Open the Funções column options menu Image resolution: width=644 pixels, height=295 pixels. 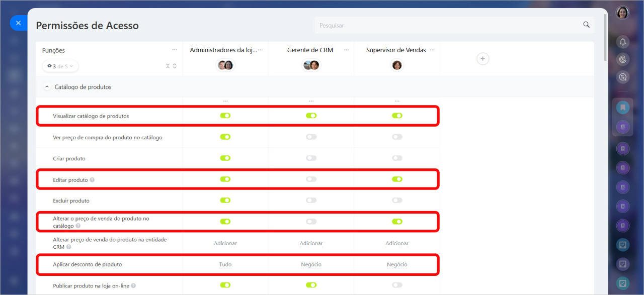(174, 50)
